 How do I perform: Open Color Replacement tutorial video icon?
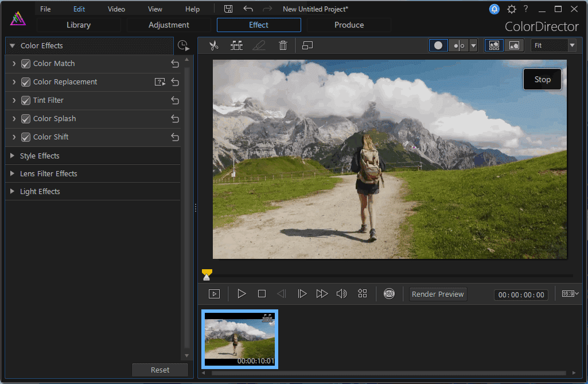(160, 82)
